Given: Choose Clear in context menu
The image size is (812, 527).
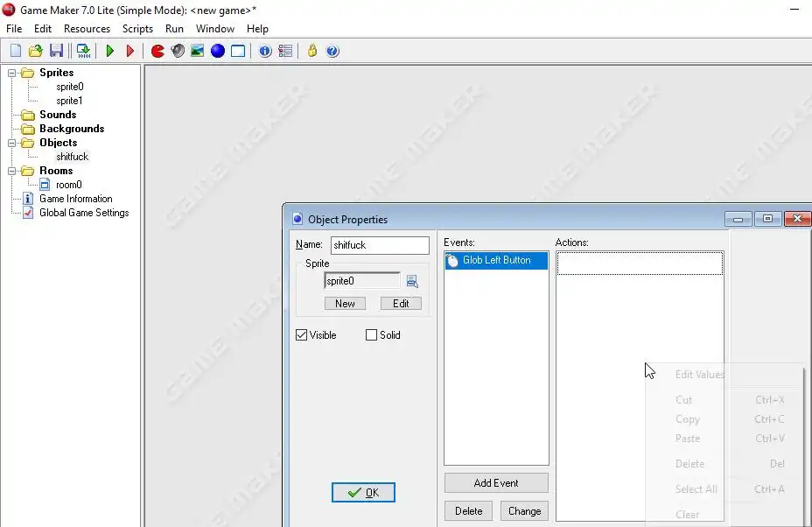Looking at the screenshot, I should tap(725, 515).
